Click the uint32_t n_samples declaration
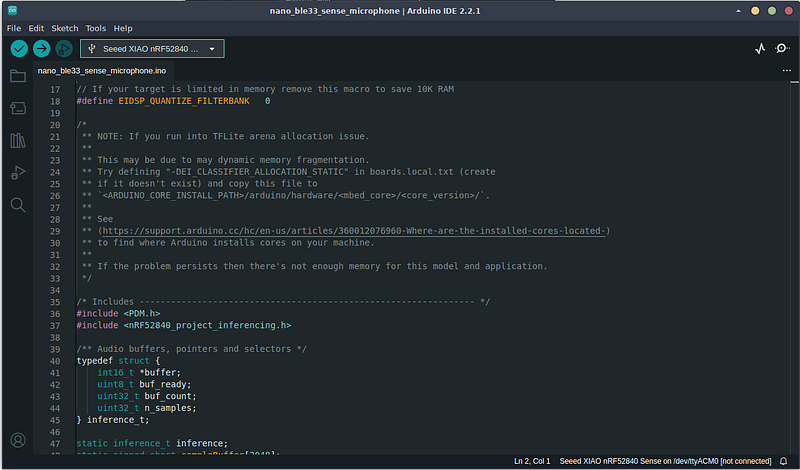Viewport: 800px width, 470px height. [147, 408]
